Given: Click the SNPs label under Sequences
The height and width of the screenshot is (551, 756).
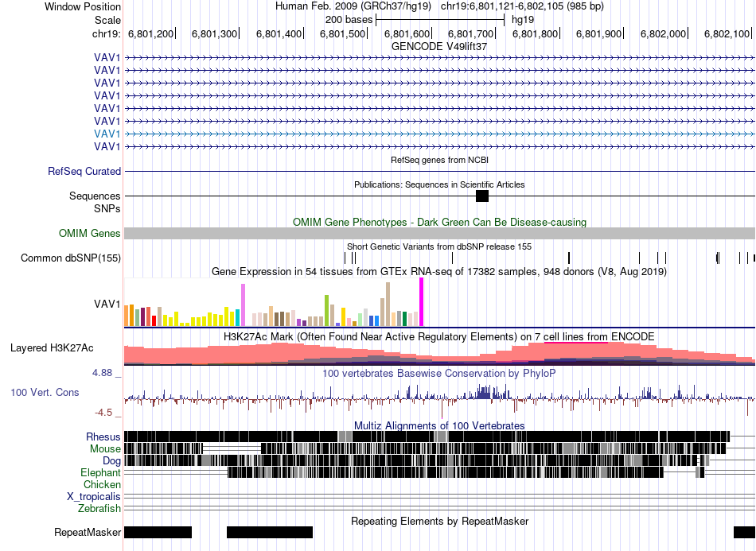Looking at the screenshot, I should 107,208.
